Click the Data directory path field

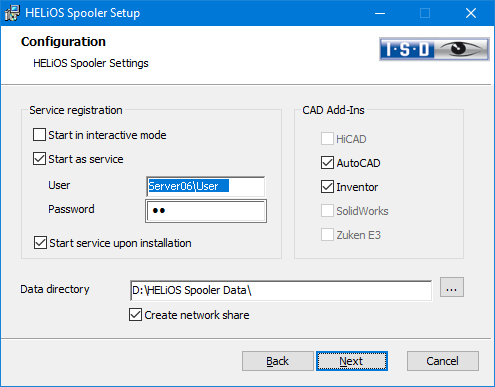click(x=281, y=291)
